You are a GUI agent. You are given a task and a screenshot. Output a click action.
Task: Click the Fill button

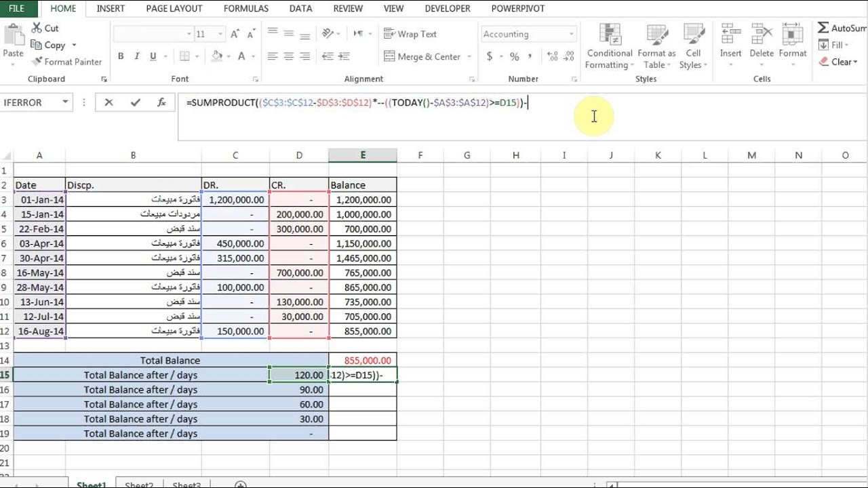(x=833, y=45)
